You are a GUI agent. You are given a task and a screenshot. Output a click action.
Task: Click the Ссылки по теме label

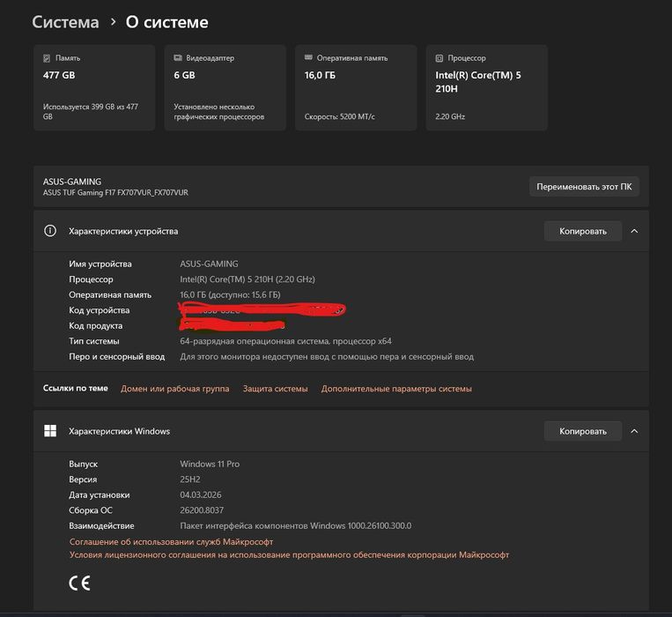click(x=76, y=388)
